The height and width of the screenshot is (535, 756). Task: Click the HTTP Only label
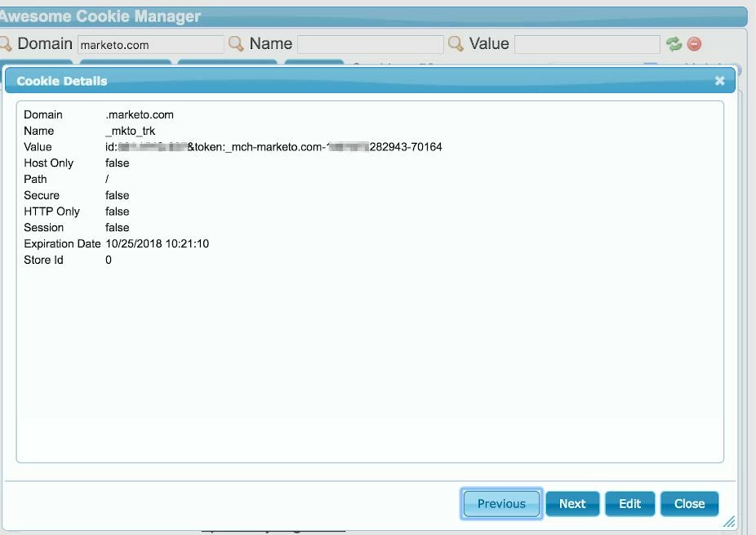(51, 212)
